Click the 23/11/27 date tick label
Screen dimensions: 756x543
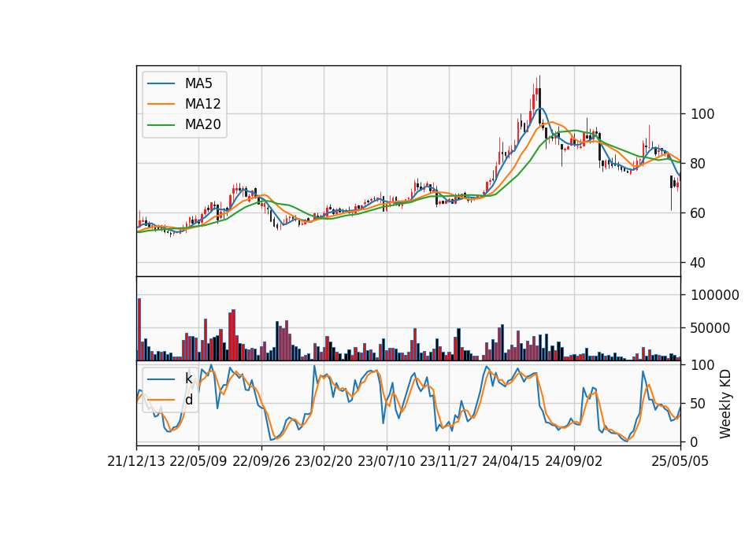click(x=449, y=462)
